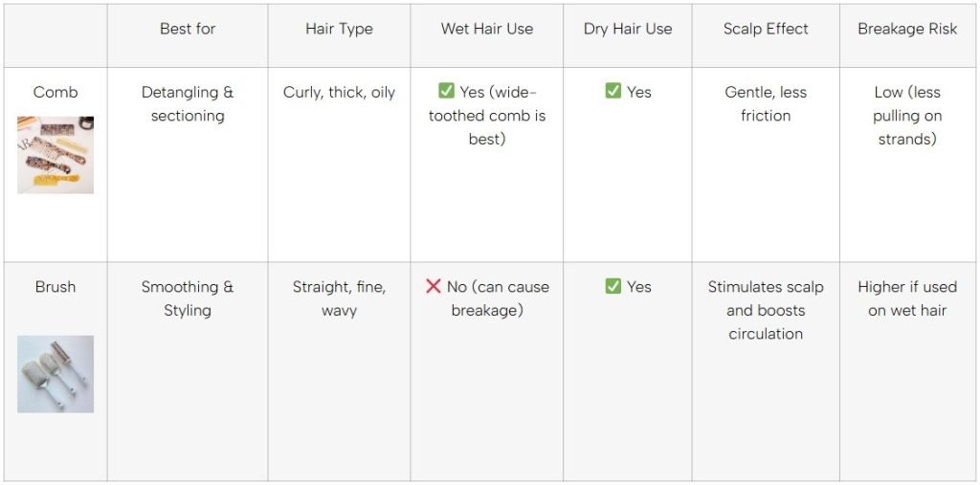This screenshot has height=485, width=980.
Task: Click green checkmark in Comb Wet Hair Use
Action: 446,92
